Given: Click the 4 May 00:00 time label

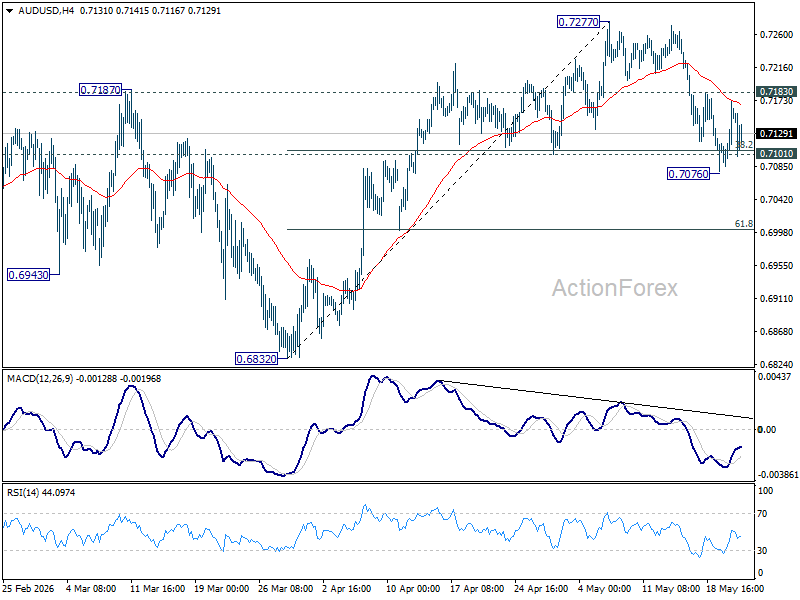Looking at the screenshot, I should (605, 589).
